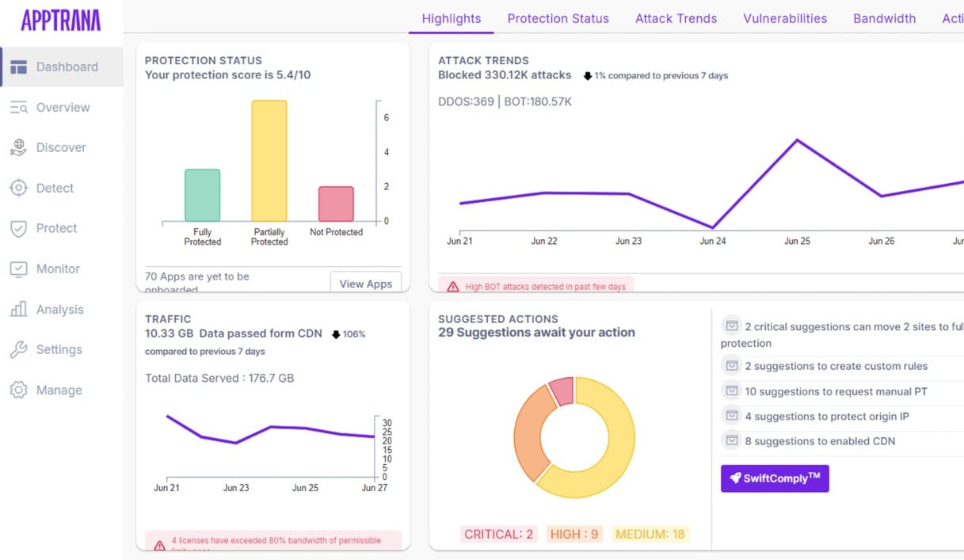Launch the SwiftComply button
964x560 pixels.
pyautogui.click(x=775, y=478)
